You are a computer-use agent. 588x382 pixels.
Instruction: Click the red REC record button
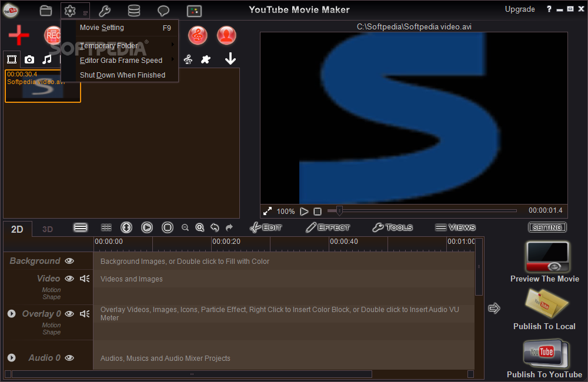pyautogui.click(x=52, y=35)
